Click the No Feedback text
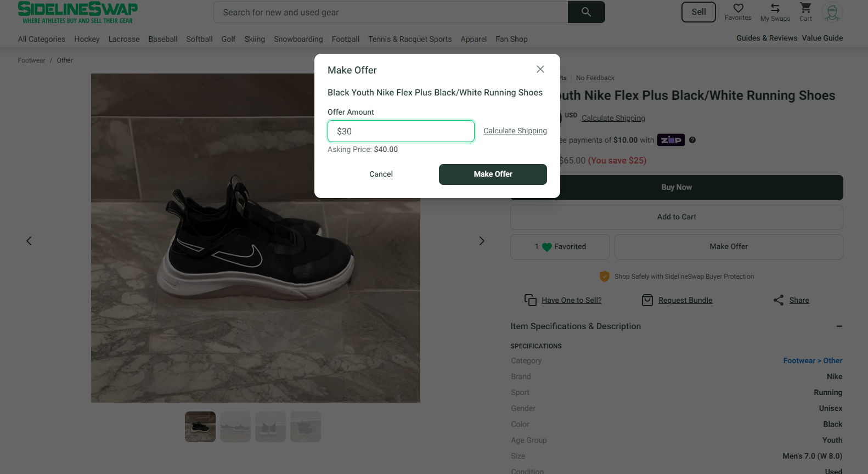868x474 pixels. 595,78
